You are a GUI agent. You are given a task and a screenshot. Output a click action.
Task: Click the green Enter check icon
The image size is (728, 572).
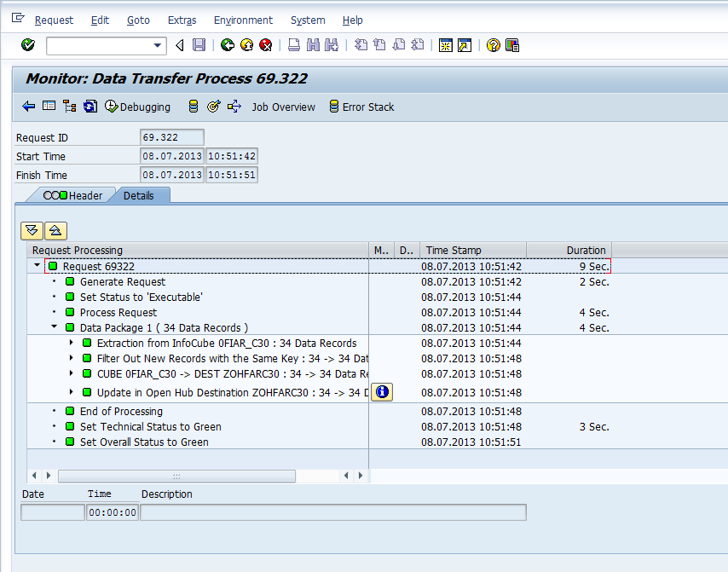26,44
